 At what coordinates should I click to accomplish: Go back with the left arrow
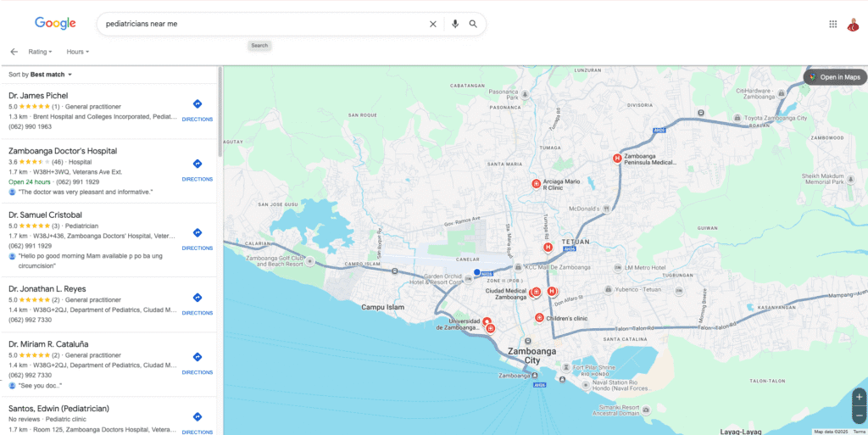pos(14,52)
